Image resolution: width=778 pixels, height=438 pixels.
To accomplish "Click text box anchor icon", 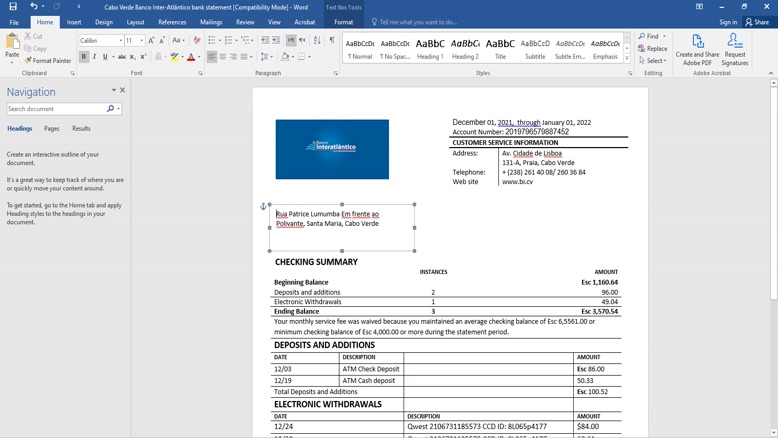I will 263,206.
